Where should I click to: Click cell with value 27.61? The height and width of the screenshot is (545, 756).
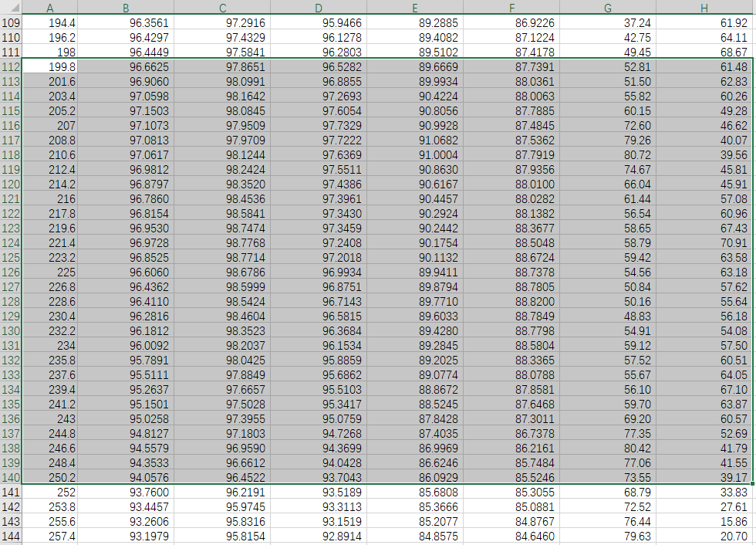pyautogui.click(x=704, y=507)
